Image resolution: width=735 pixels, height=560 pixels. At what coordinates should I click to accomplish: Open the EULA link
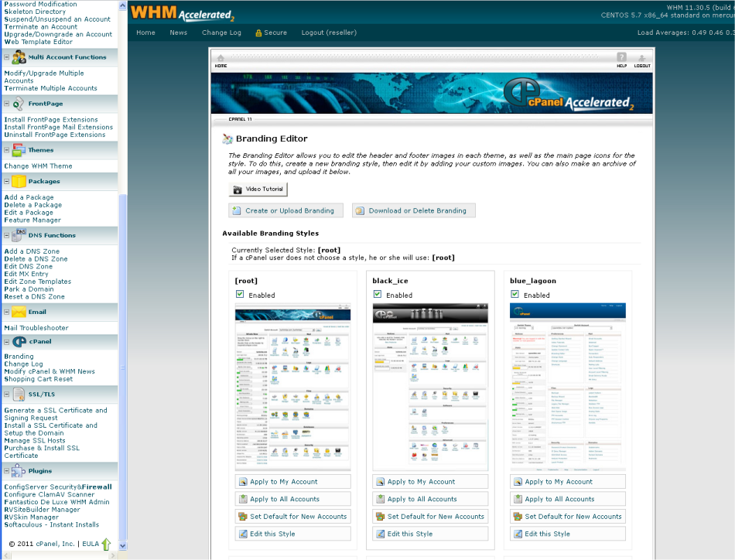(x=91, y=544)
